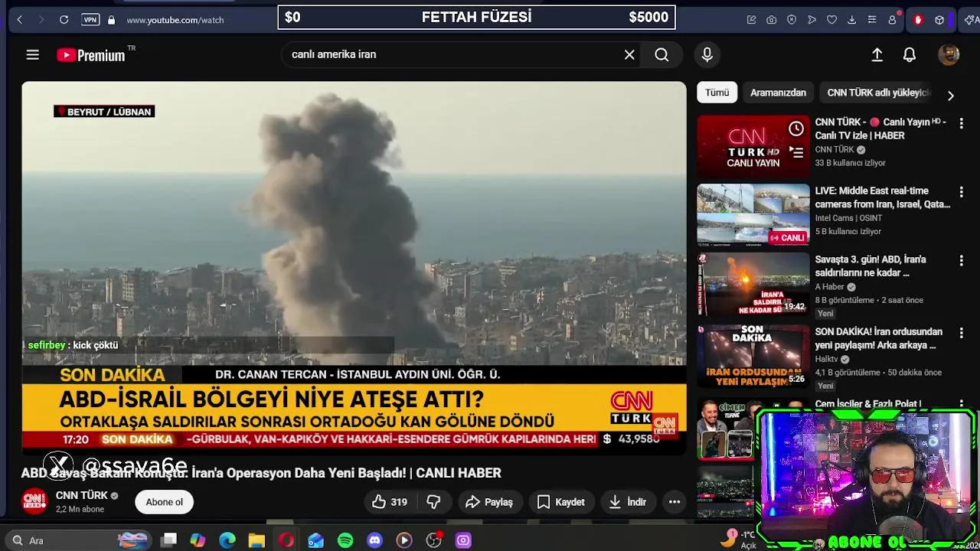
Task: Select CNN TÜRK adlı yükleyici chip
Action: point(878,93)
